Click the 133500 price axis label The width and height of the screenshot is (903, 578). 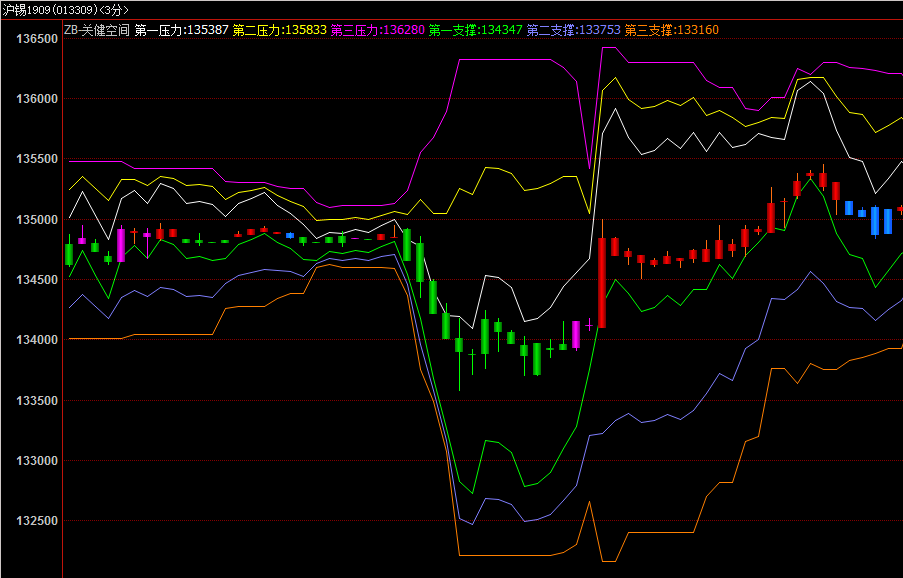pos(37,401)
